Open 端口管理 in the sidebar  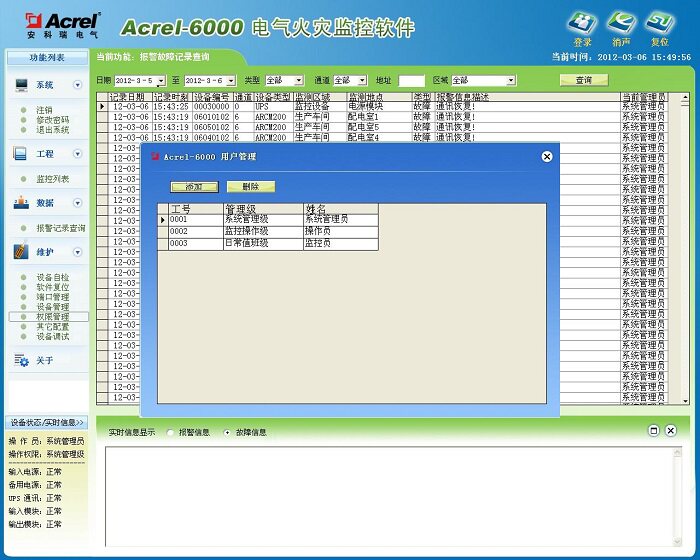(x=53, y=297)
